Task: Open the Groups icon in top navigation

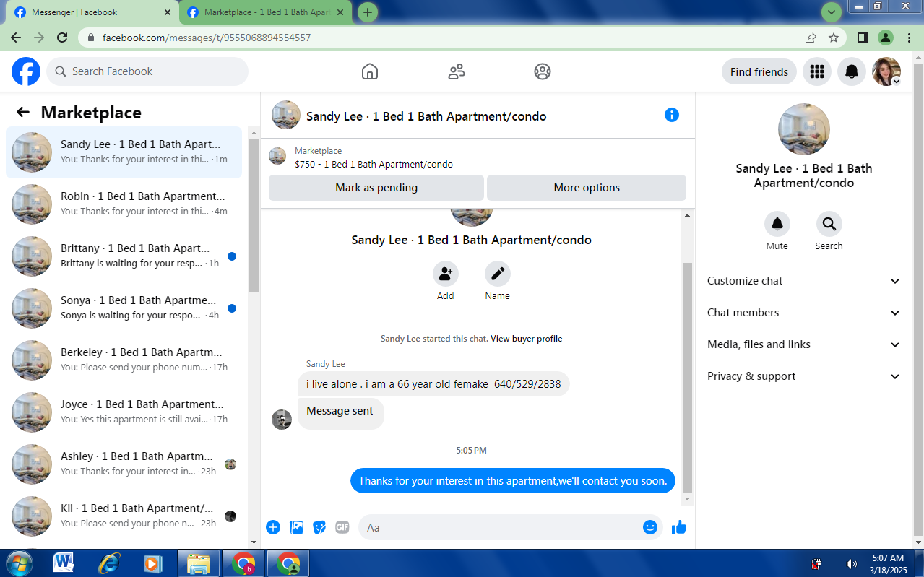Action: pos(543,71)
